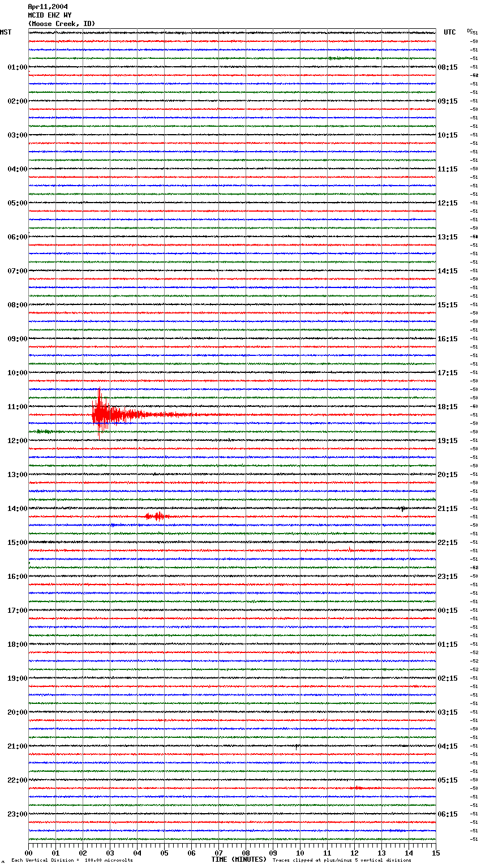Select the 04:00 MST time label
This screenshot has height=868, width=481.
click(x=18, y=169)
